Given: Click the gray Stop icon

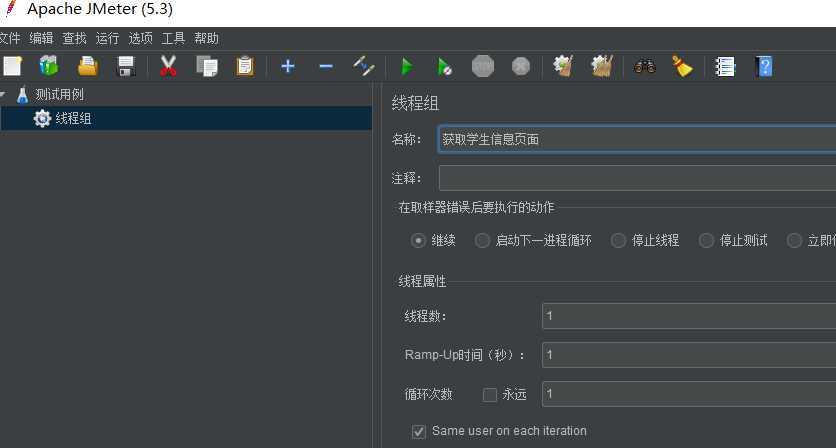Looking at the screenshot, I should pos(483,67).
